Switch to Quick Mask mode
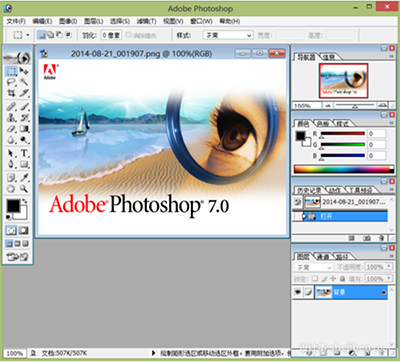This screenshot has width=400, height=362. [23, 230]
